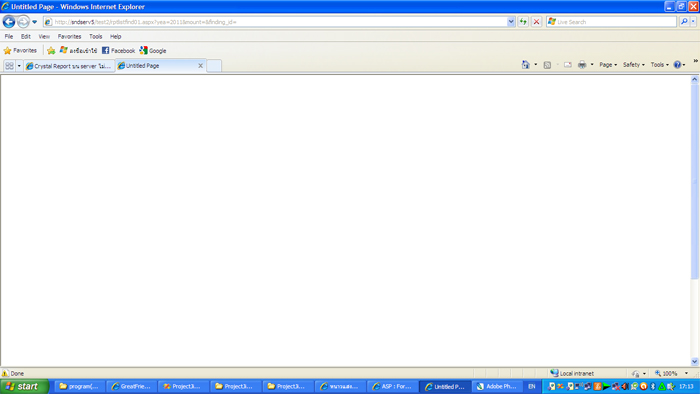Click the RSS feeds icon
Screen dimensions: 700x394
tap(547, 65)
